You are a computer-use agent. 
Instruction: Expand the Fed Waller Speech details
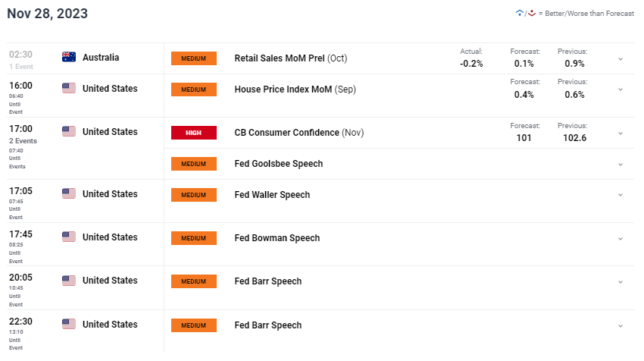[x=621, y=195]
